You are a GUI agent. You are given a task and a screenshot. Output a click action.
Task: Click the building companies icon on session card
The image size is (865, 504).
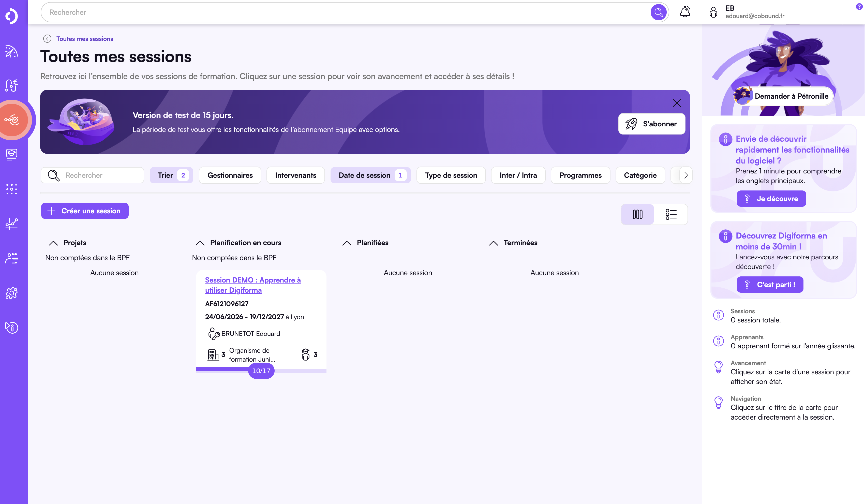pyautogui.click(x=213, y=355)
